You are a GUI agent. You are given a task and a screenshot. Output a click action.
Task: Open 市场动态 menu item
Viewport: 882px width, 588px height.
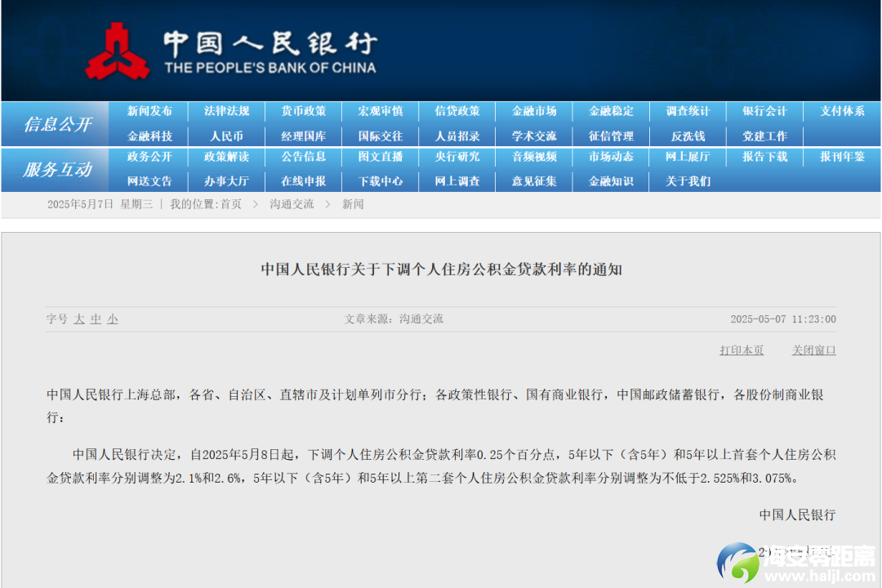click(612, 157)
